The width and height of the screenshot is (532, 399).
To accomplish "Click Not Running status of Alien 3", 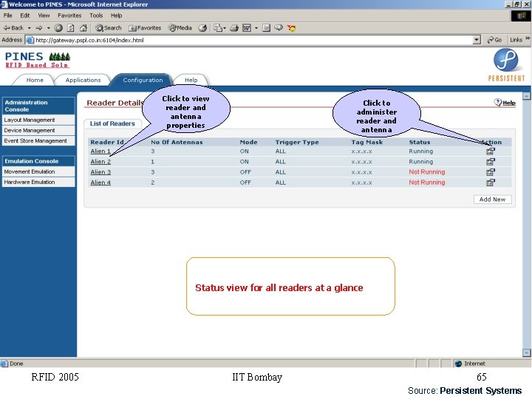I will pos(427,172).
